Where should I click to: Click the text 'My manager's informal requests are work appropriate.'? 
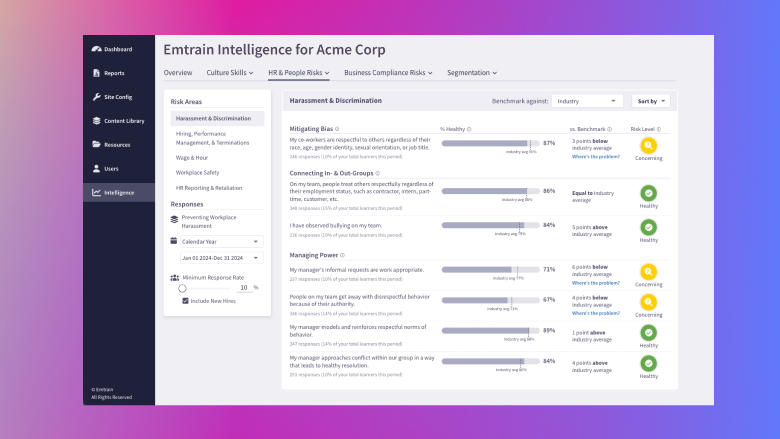[357, 270]
